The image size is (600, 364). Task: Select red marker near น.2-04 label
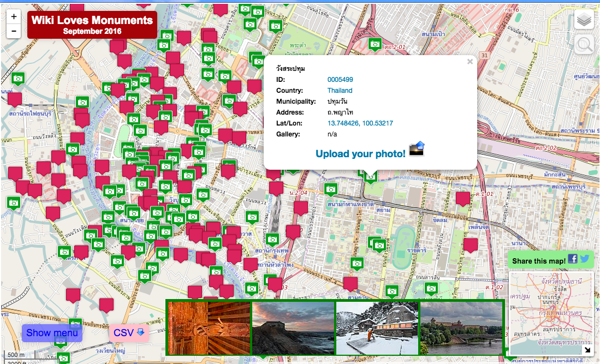301,208
